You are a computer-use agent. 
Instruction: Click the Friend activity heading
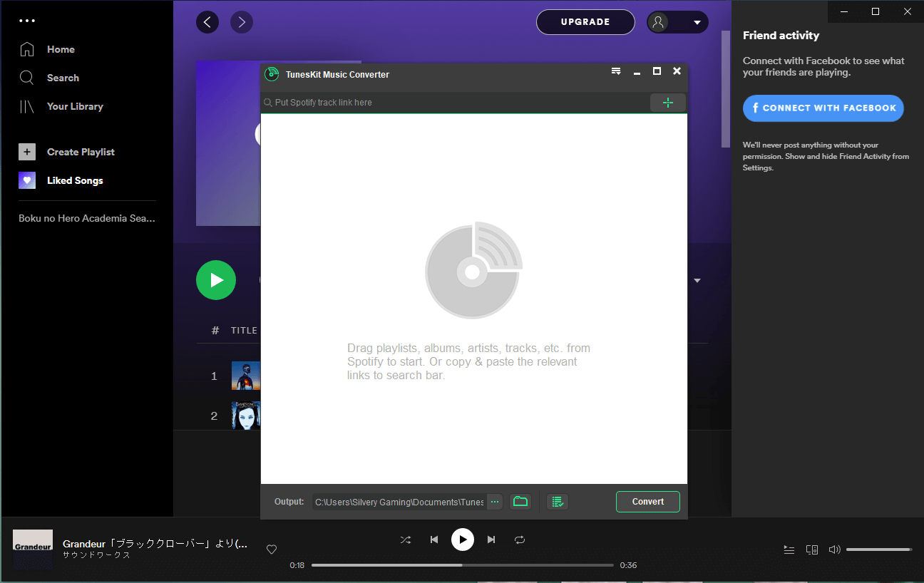(781, 36)
